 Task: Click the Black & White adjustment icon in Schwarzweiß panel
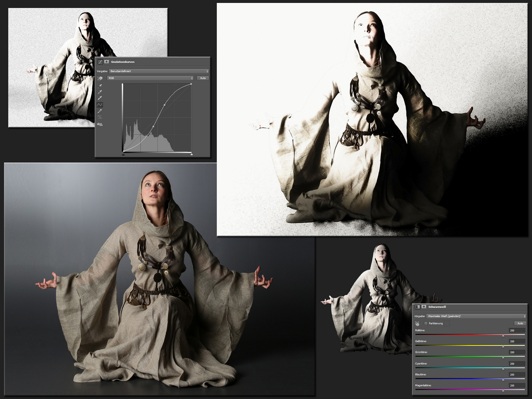click(x=417, y=307)
